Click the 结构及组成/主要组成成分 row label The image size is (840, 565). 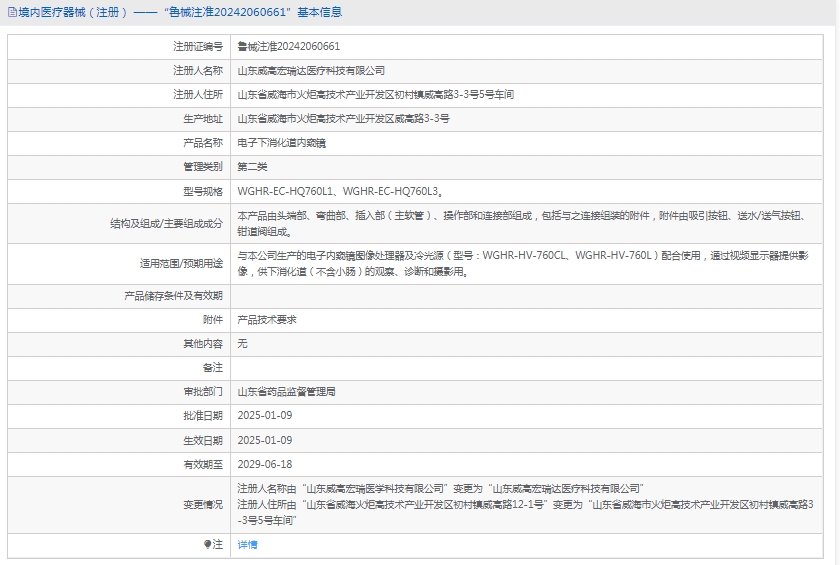166,223
